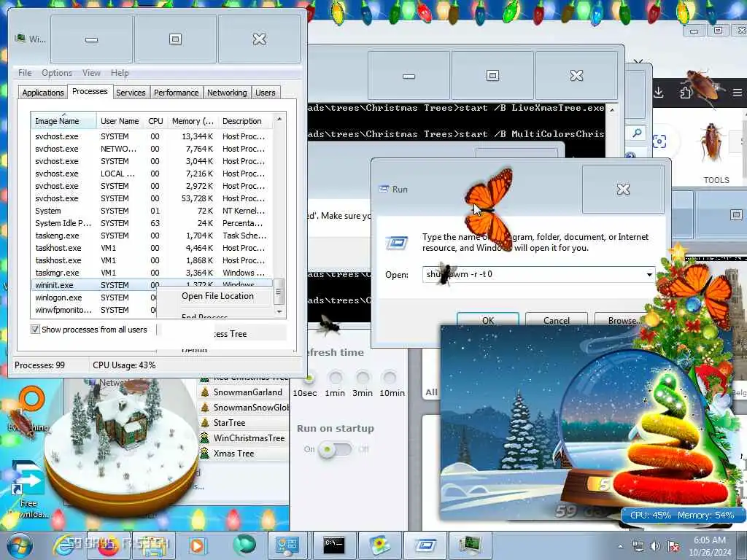Select the System Idle P... process row

click(x=152, y=223)
